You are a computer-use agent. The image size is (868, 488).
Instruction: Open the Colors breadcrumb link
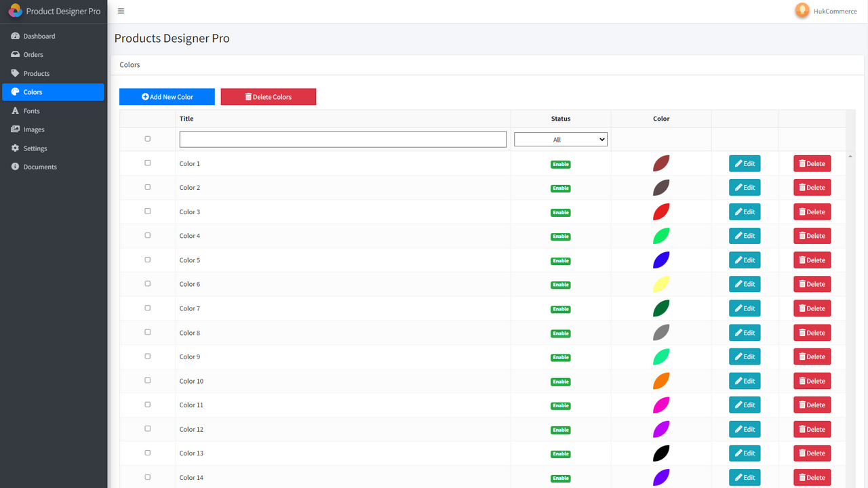[129, 64]
